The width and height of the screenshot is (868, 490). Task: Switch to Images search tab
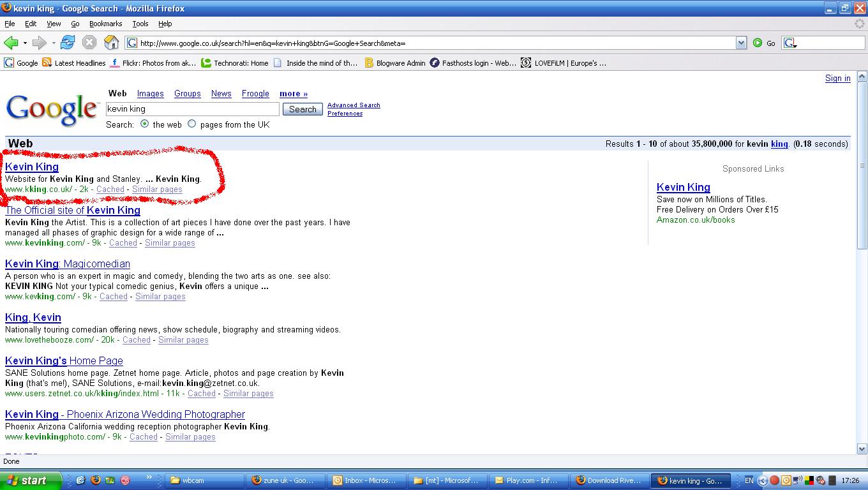151,94
